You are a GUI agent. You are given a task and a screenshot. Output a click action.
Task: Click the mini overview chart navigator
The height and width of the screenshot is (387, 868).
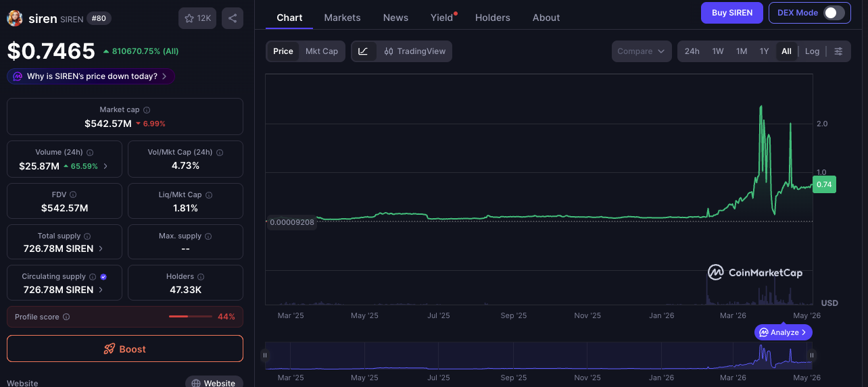pyautogui.click(x=538, y=355)
